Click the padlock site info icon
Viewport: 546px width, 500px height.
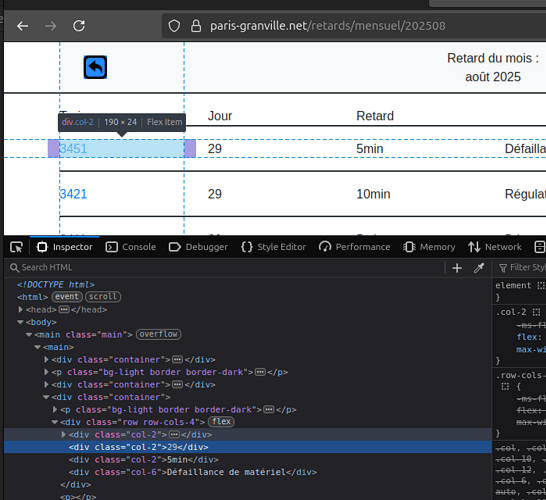[x=196, y=26]
